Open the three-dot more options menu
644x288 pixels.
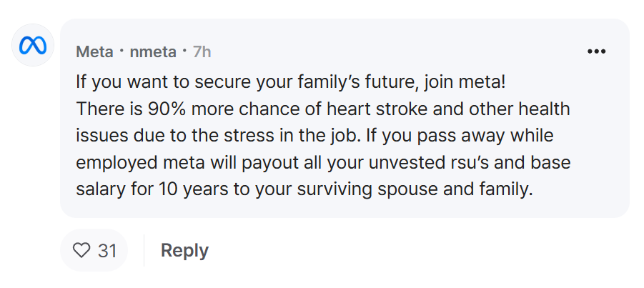(x=596, y=51)
